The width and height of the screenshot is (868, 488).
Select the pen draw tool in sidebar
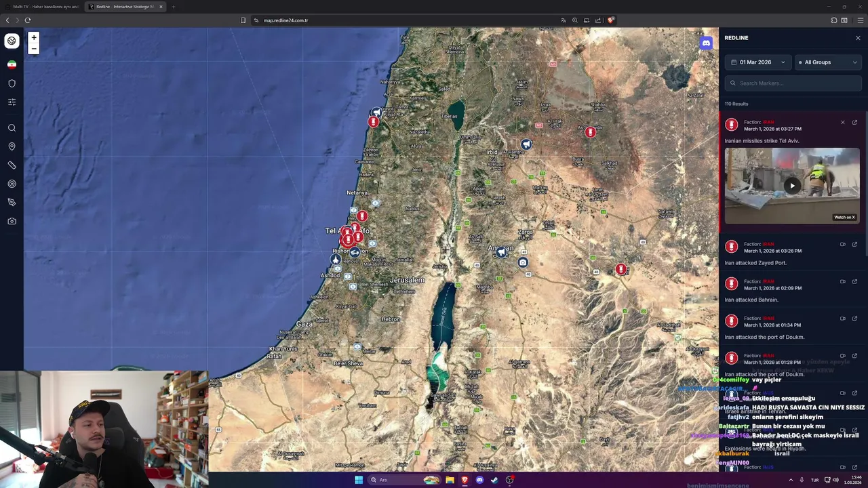coord(12,203)
